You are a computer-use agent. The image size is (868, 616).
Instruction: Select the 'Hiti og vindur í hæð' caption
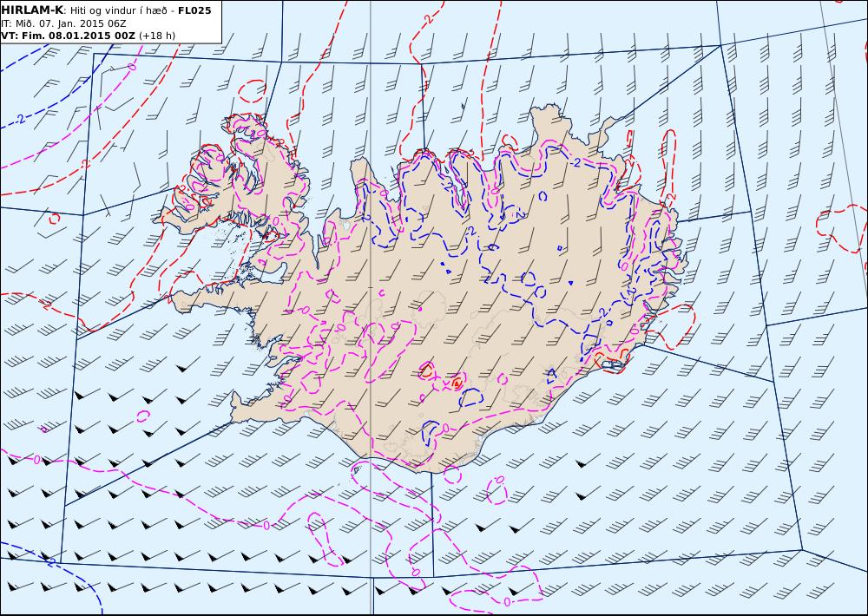(118, 11)
